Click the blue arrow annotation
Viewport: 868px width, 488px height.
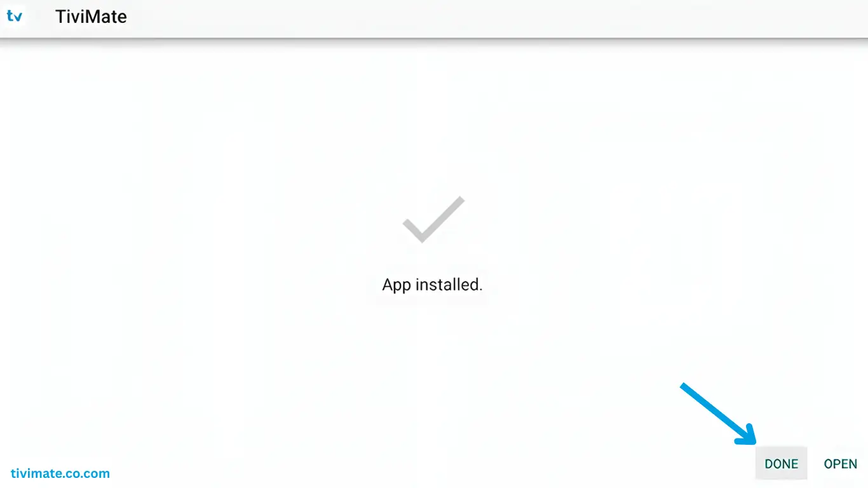(x=719, y=414)
